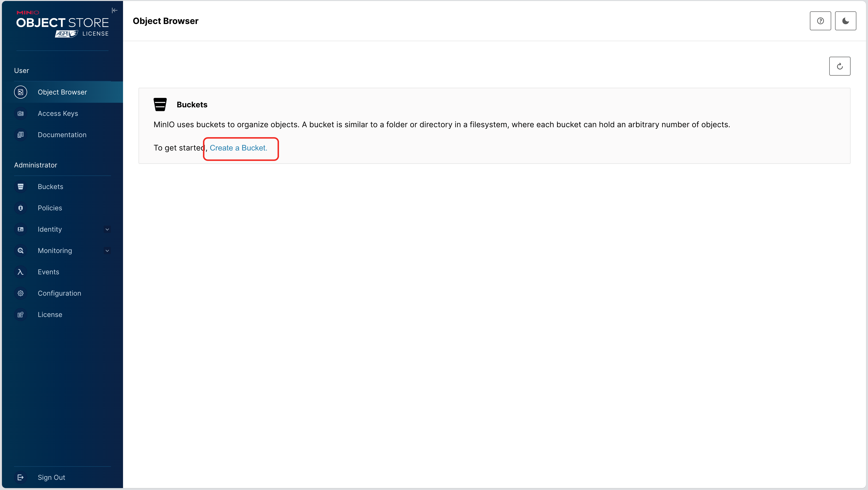Image resolution: width=868 pixels, height=490 pixels.
Task: Click the Sign Out icon
Action: tap(21, 477)
